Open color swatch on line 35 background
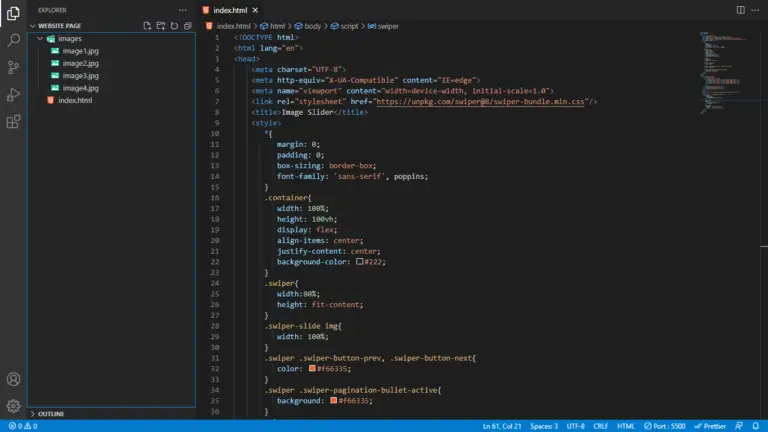 (334, 401)
